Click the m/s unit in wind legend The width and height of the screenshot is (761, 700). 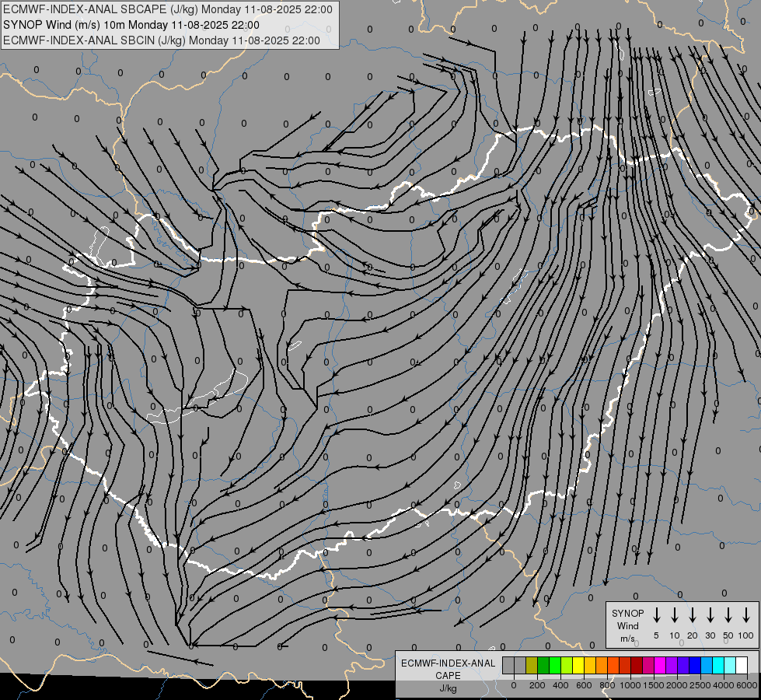pos(627,639)
